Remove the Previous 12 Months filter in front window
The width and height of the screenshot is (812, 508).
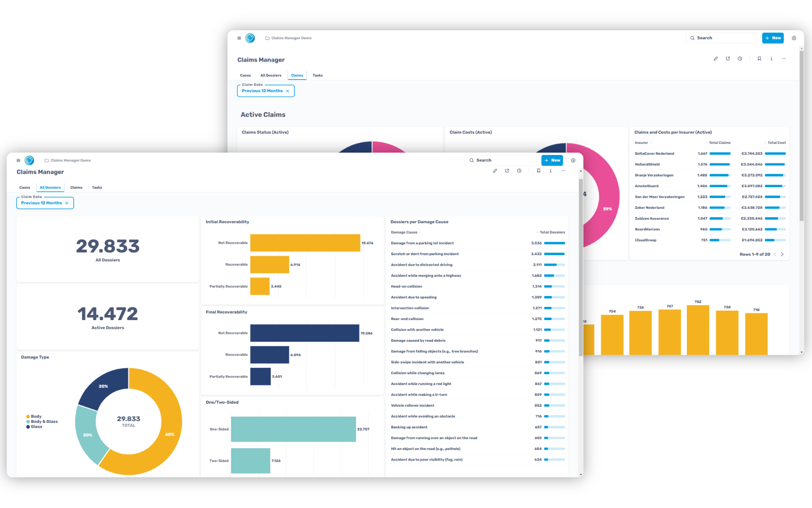point(67,203)
